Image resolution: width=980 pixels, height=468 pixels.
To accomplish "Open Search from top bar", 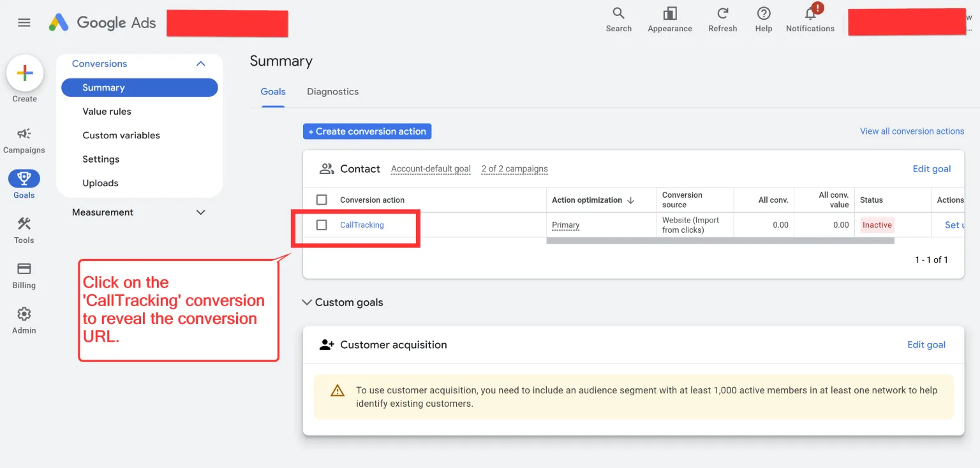I will (618, 20).
